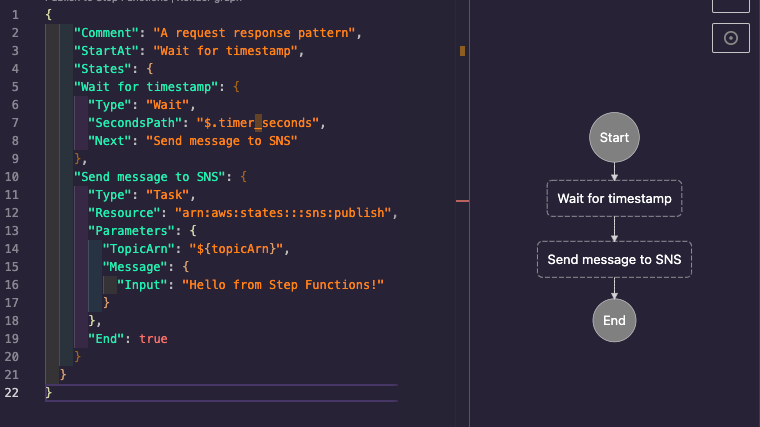Viewport: 760px width, 427px height.
Task: Click line number 22 in the gutter
Action: click(12, 392)
